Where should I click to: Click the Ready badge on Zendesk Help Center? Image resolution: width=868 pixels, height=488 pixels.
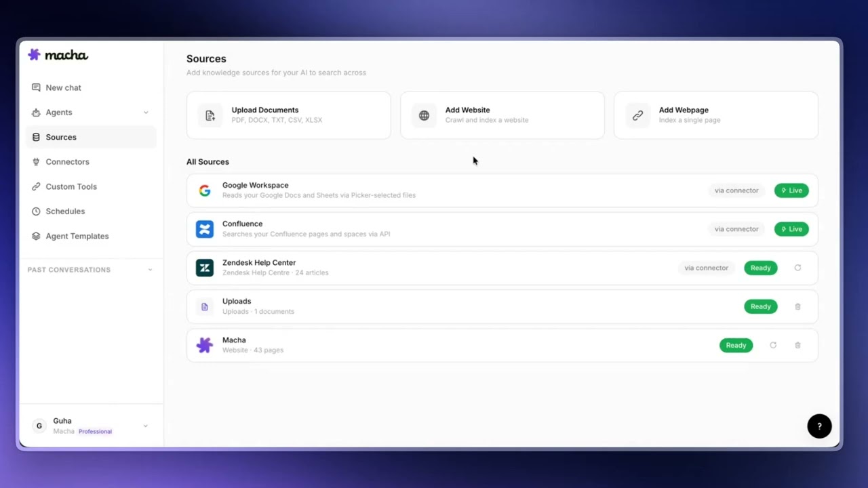pyautogui.click(x=761, y=268)
